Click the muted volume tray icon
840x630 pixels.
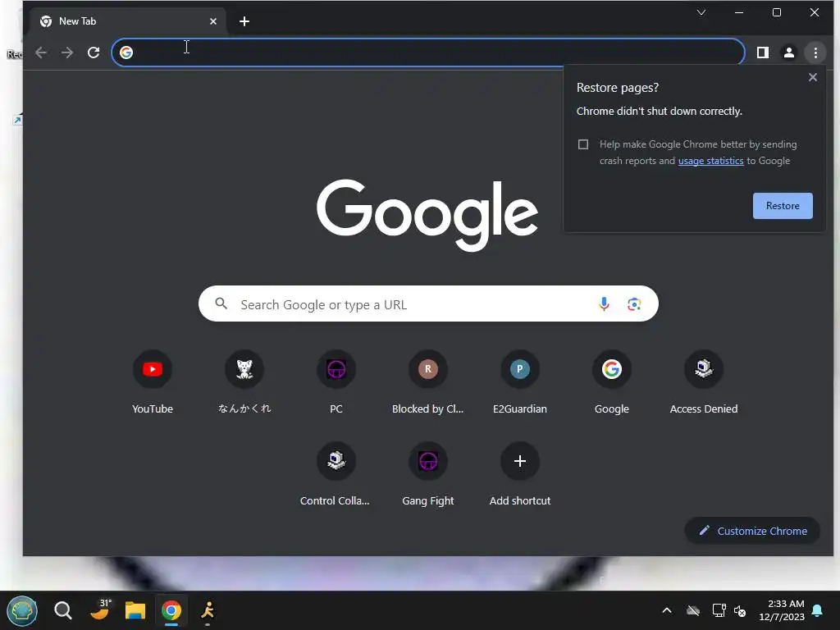(x=741, y=610)
